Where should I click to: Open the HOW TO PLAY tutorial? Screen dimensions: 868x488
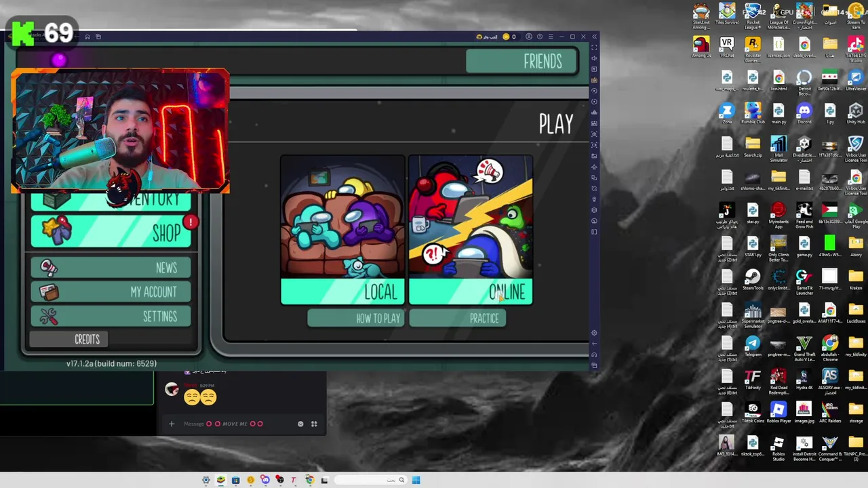coord(355,319)
